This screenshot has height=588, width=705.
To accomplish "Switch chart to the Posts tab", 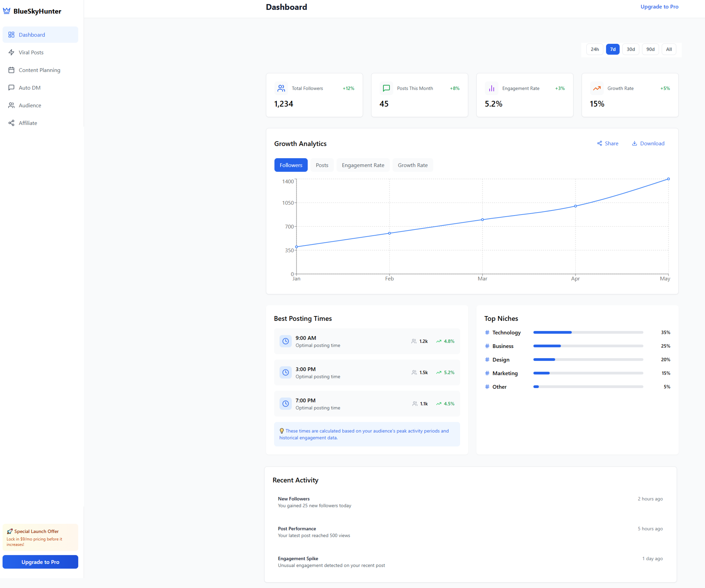I will pyautogui.click(x=322, y=165).
